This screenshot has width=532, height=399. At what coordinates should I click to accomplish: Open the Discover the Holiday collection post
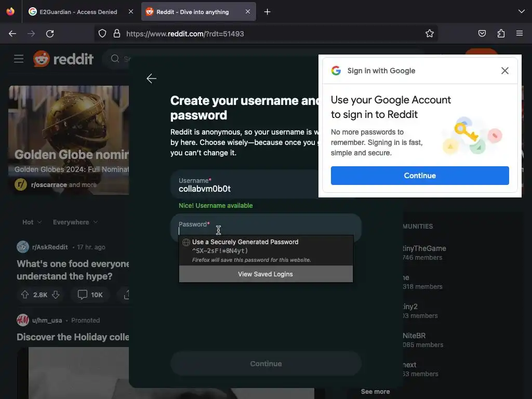coord(73,337)
